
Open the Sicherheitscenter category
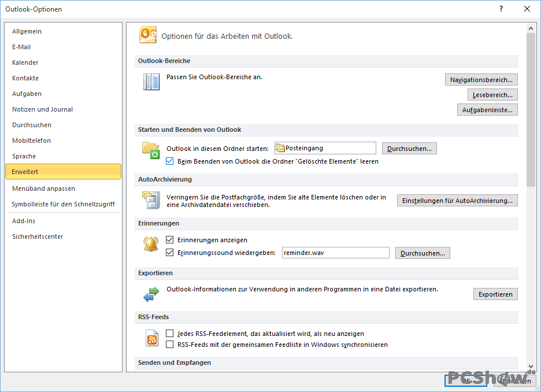tap(64, 236)
